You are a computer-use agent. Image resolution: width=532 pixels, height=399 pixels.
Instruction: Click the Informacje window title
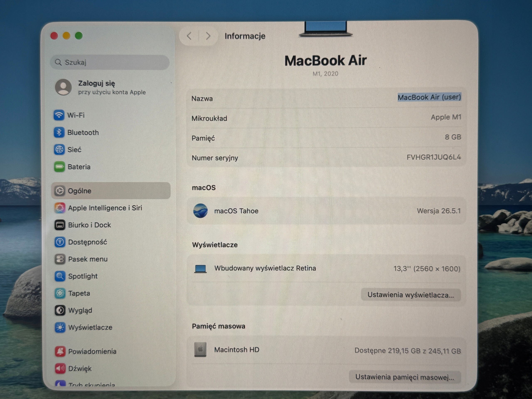[x=245, y=36]
